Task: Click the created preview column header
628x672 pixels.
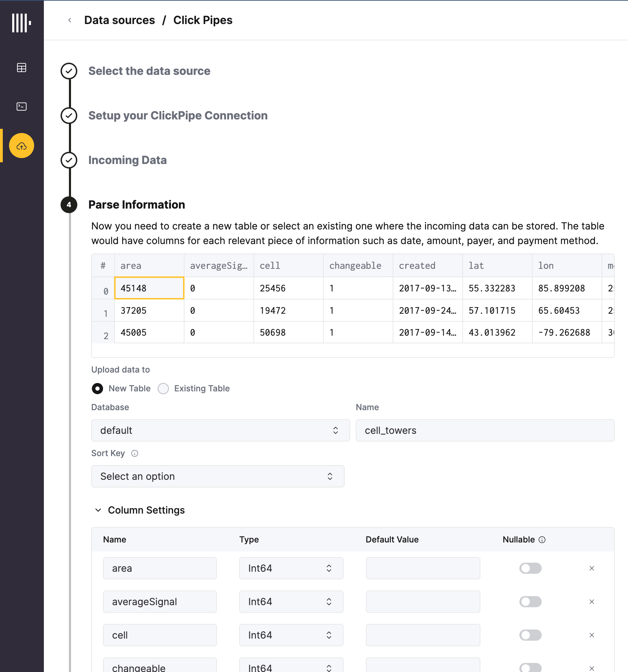Action: click(428, 266)
